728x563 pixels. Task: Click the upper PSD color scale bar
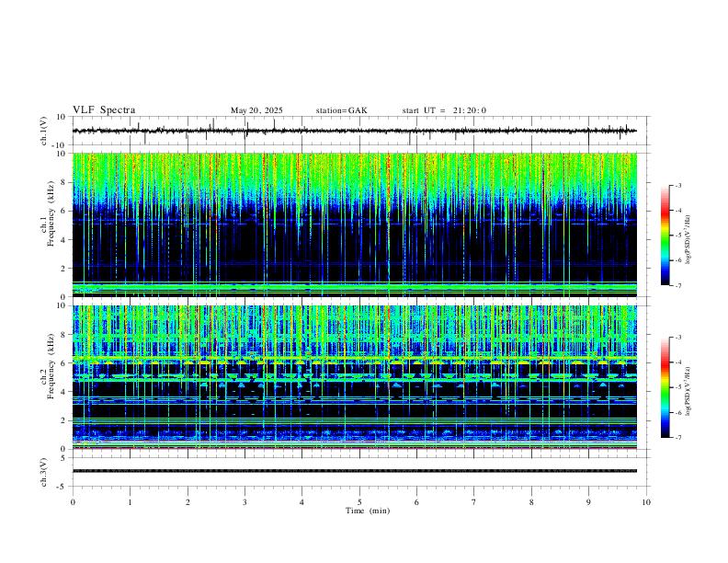tap(665, 235)
